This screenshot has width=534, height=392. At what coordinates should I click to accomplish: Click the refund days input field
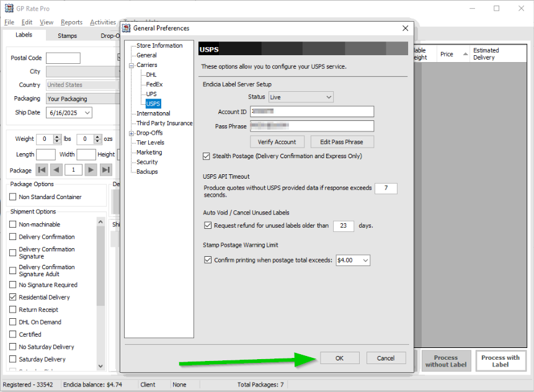pos(344,225)
